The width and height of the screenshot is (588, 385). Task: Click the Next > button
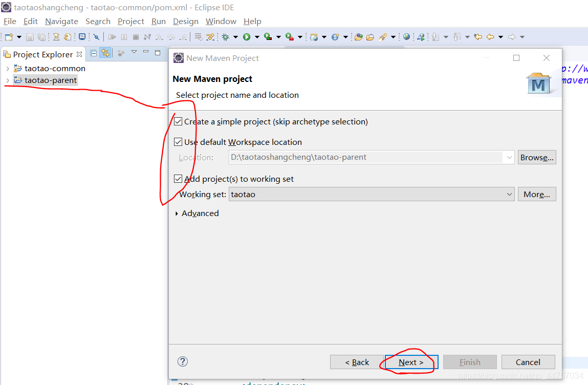point(411,362)
